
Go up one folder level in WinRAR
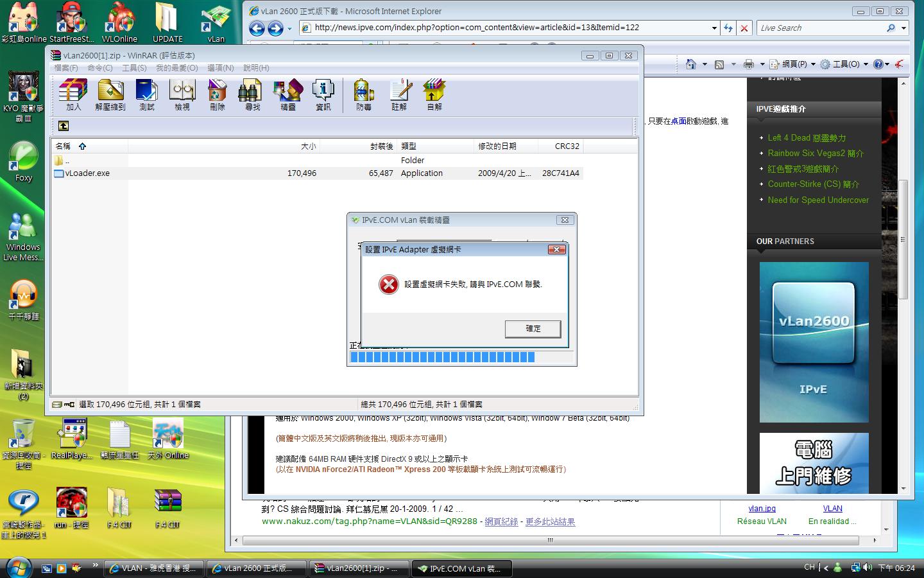pyautogui.click(x=63, y=126)
